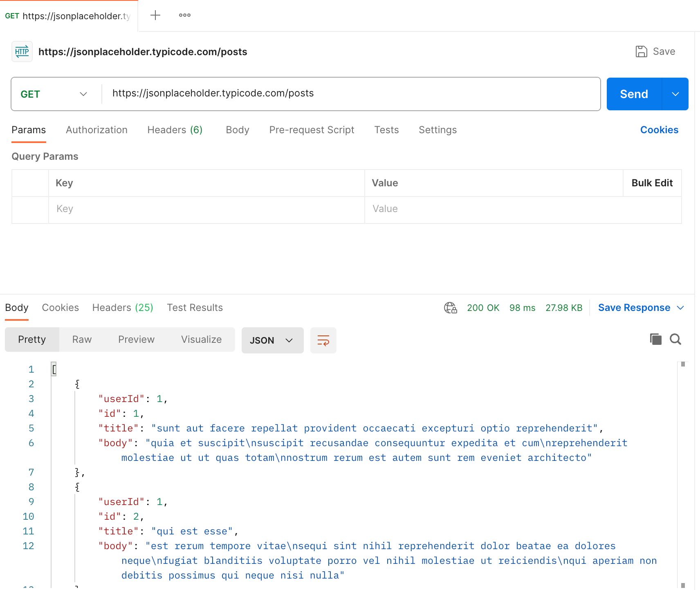
Task: Click the request URL input field
Action: point(351,94)
